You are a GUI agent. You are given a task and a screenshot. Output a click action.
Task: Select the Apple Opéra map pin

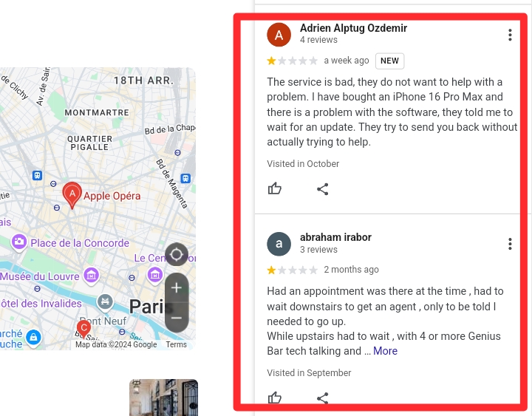coord(72,194)
